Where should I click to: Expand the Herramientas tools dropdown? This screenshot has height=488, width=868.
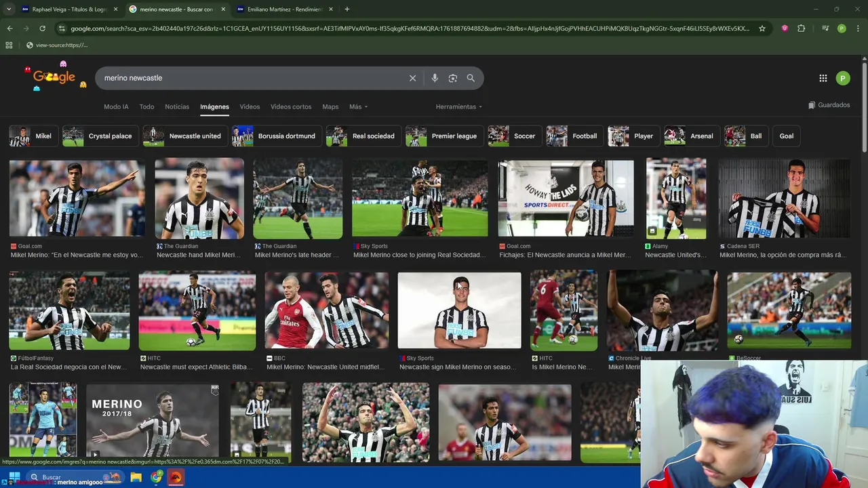[x=459, y=106]
